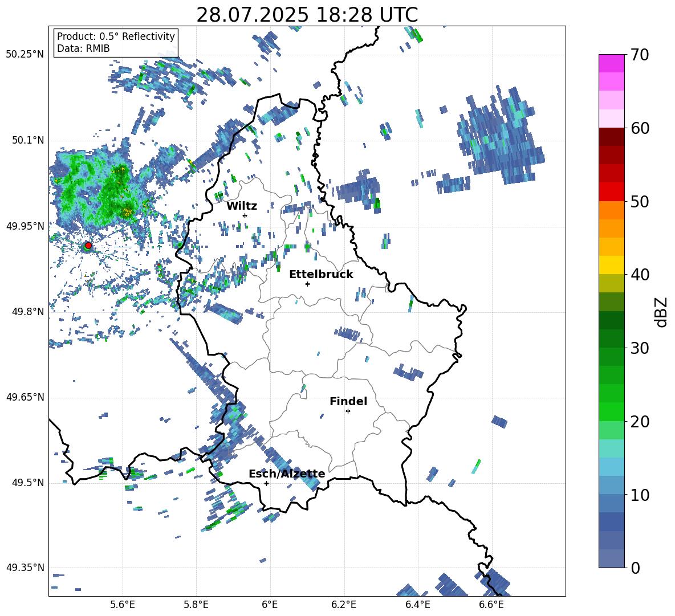The image size is (675, 616).
Task: Click the Wiltz city label
Action: pos(242,206)
